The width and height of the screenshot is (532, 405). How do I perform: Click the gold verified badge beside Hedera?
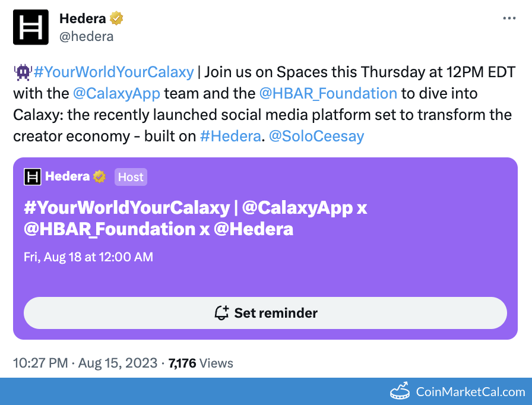[117, 18]
